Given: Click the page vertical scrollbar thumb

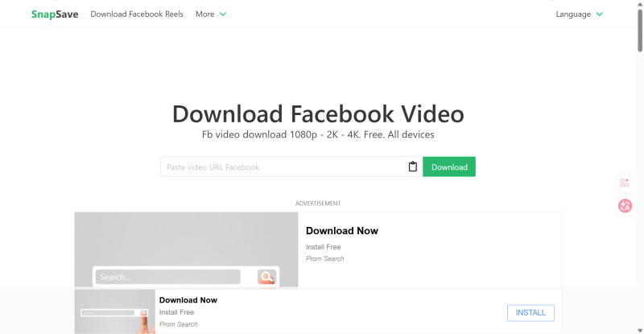Looking at the screenshot, I should click(640, 30).
